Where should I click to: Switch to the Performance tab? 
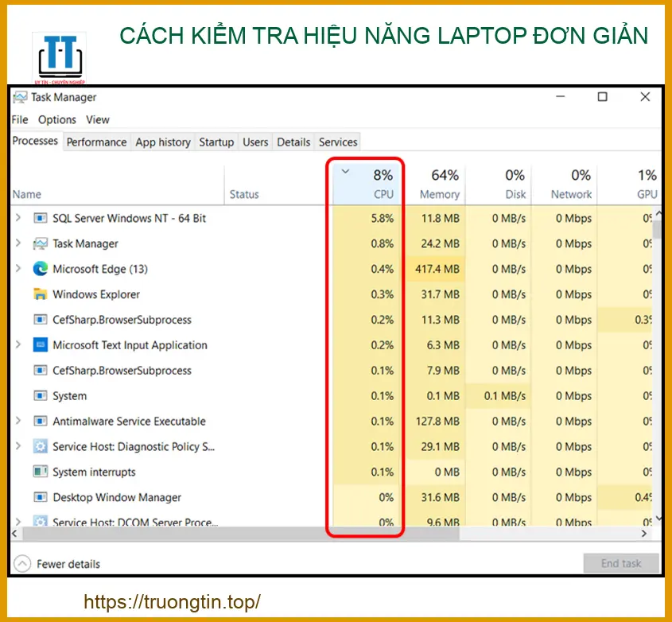96,142
